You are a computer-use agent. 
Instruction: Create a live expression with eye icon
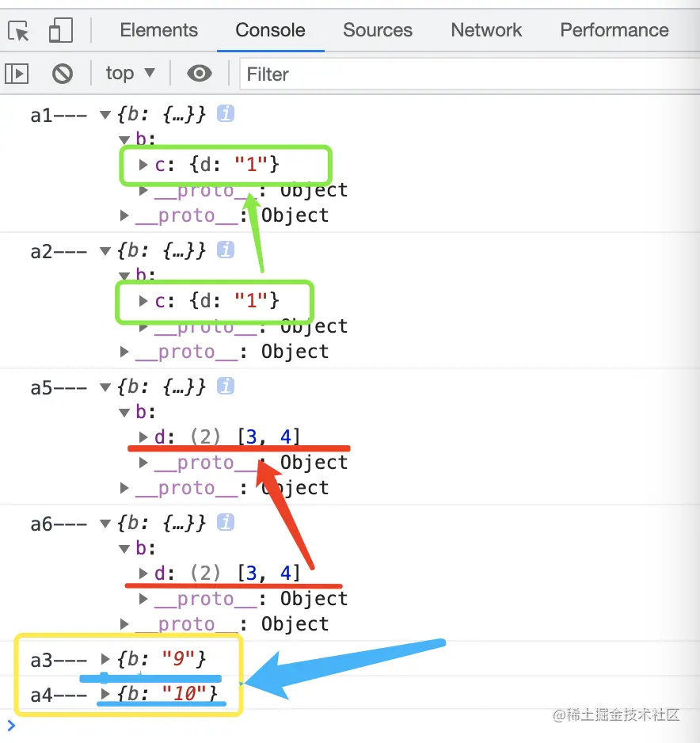[x=199, y=73]
